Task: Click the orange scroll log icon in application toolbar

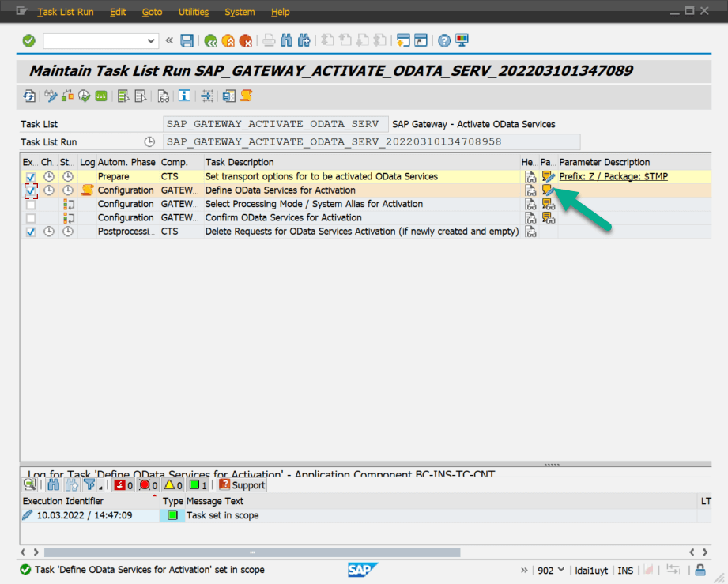Action: (x=246, y=96)
